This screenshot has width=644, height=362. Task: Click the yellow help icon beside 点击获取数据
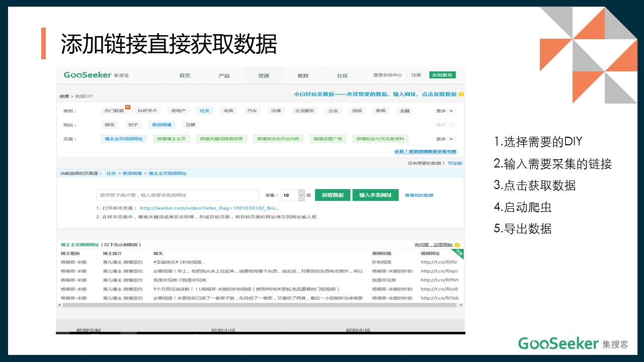(x=461, y=94)
